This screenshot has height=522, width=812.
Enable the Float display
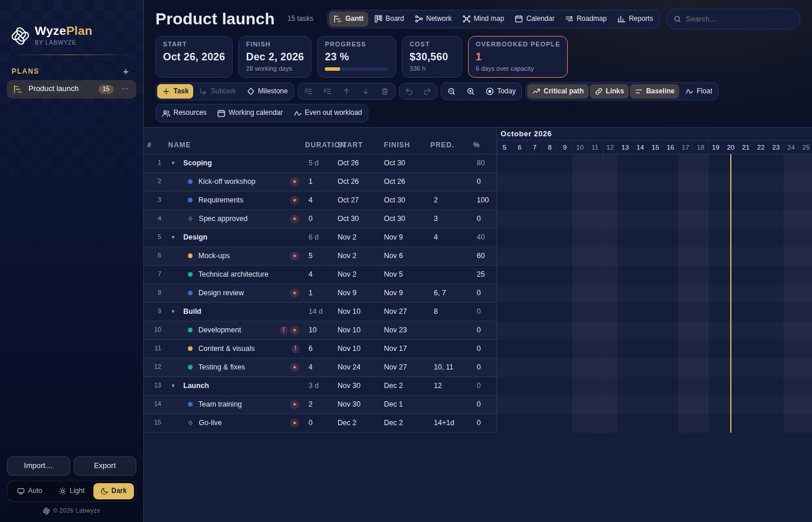tap(699, 92)
